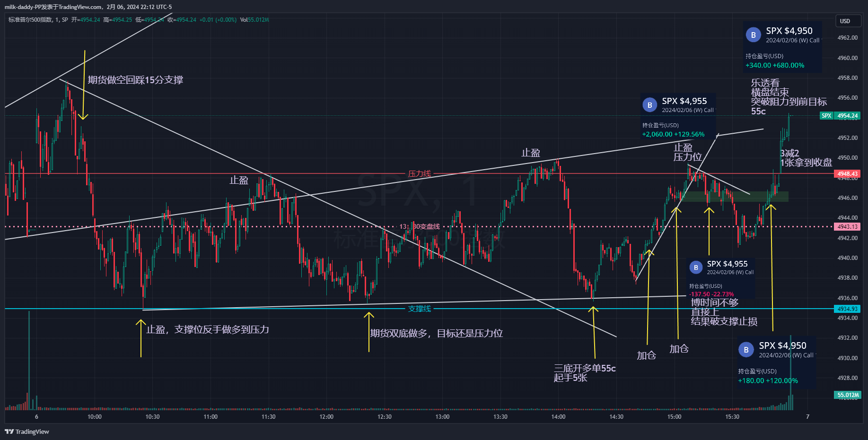Select the yellow up arrow left of 止盈，支撑位反手做多到压力
The image size is (868, 440).
[x=141, y=338]
